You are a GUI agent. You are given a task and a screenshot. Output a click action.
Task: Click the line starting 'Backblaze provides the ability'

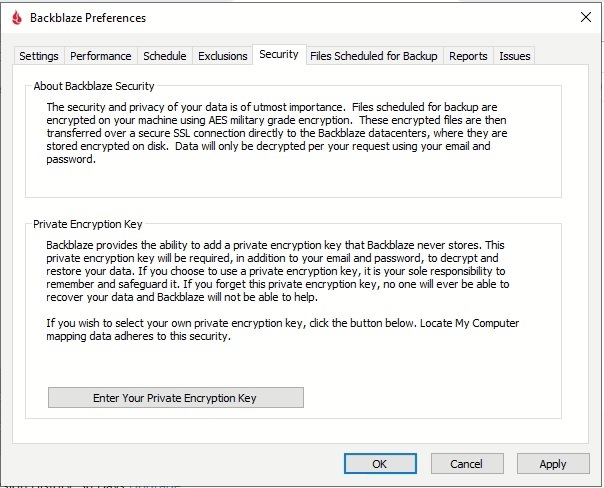[x=275, y=245]
